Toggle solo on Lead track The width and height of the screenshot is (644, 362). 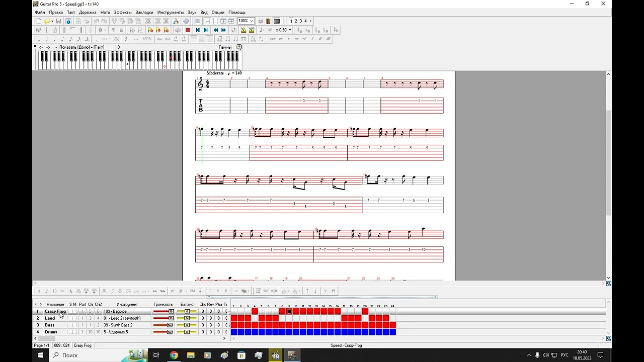click(71, 318)
